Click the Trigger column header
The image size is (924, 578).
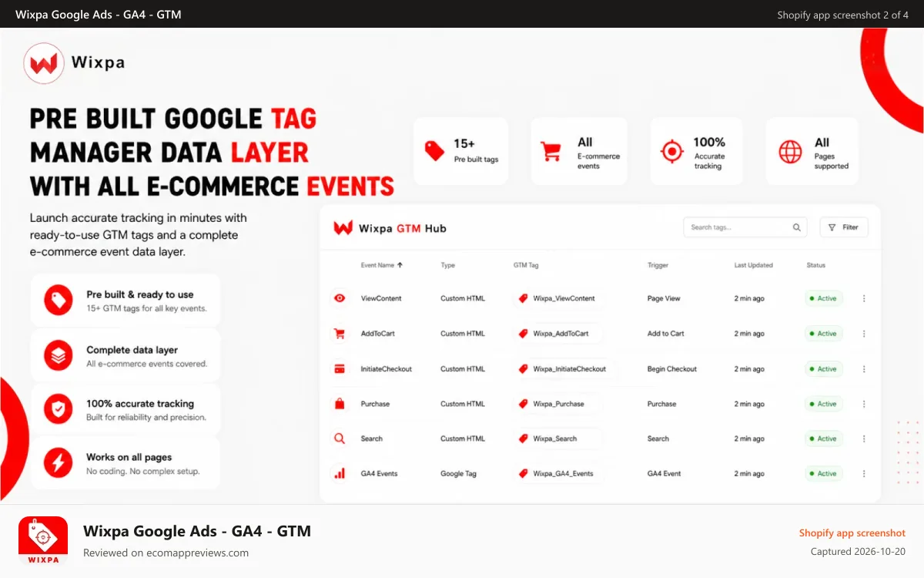point(658,265)
